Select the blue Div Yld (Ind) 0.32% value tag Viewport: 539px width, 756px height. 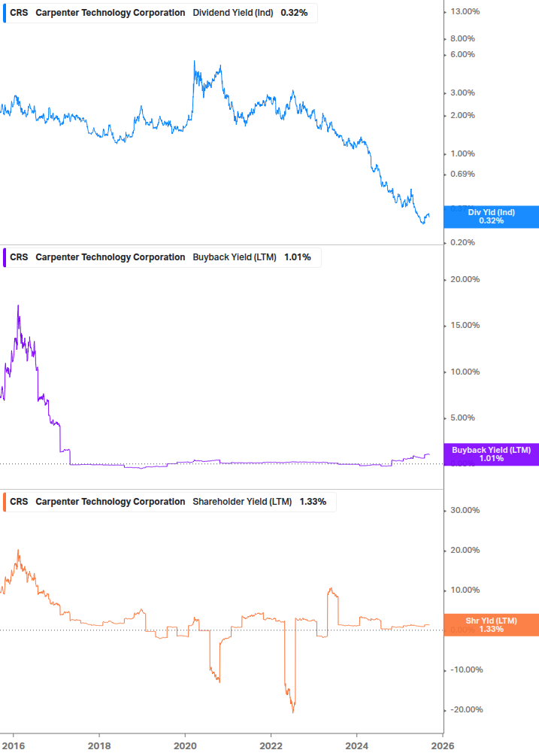click(x=492, y=217)
